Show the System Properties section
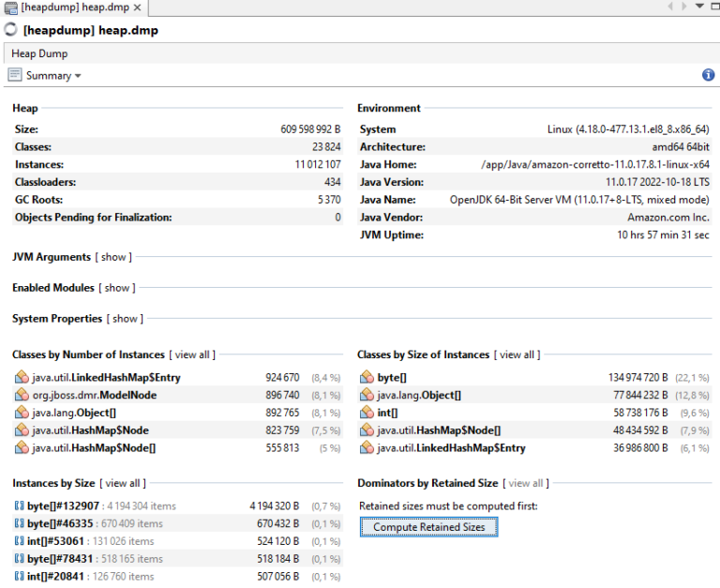Screen dimensions: 720x588 (125, 319)
